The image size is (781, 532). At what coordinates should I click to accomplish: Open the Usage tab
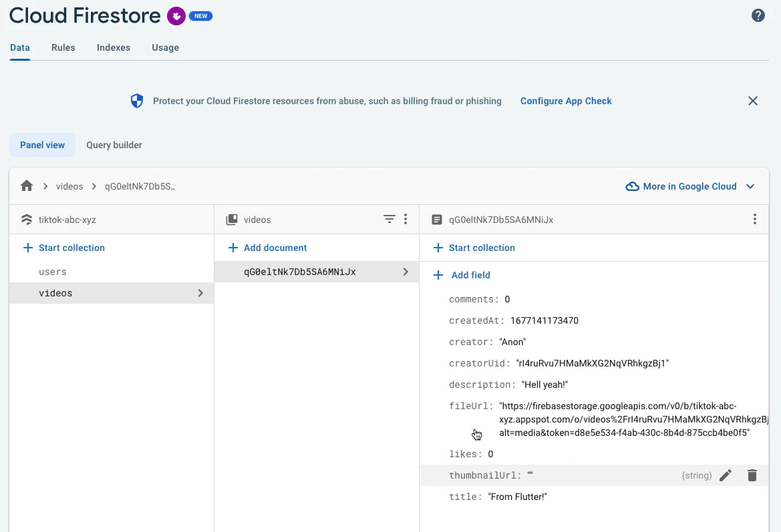tap(166, 48)
